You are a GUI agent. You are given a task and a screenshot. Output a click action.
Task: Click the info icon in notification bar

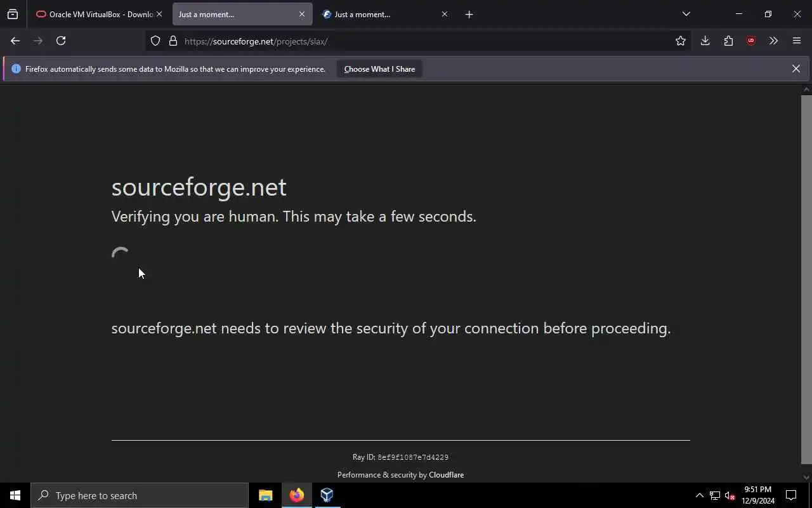[x=16, y=69]
